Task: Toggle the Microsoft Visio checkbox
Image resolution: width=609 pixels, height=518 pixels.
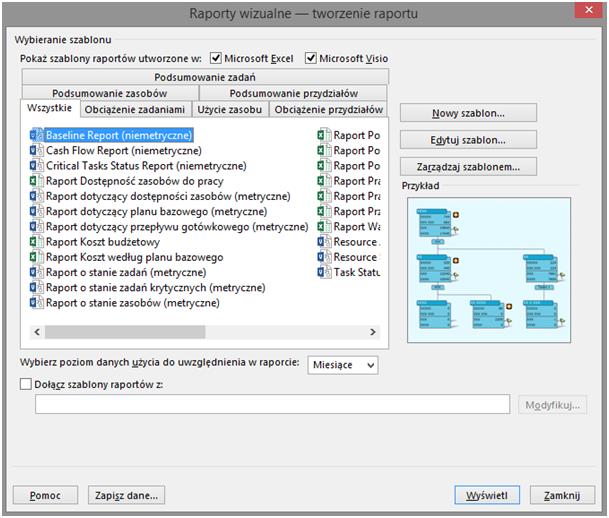Action: click(x=311, y=58)
